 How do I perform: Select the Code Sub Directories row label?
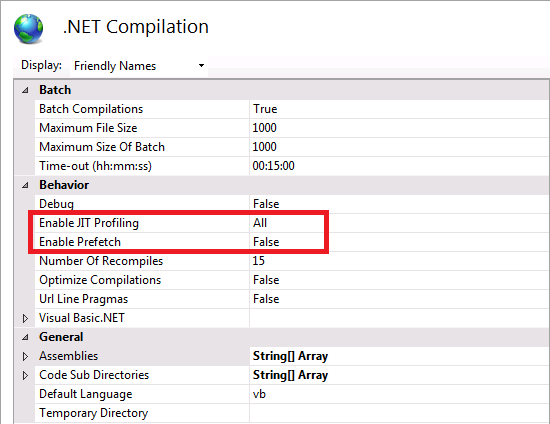click(94, 375)
